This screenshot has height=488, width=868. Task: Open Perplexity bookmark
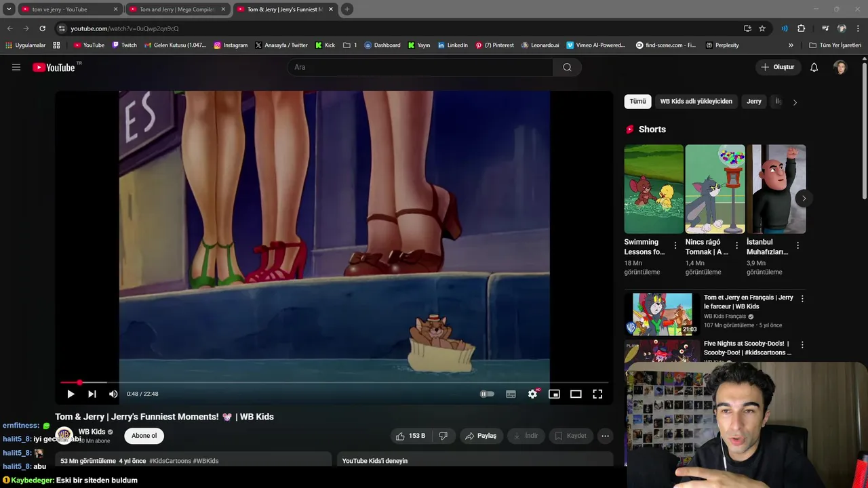(722, 45)
